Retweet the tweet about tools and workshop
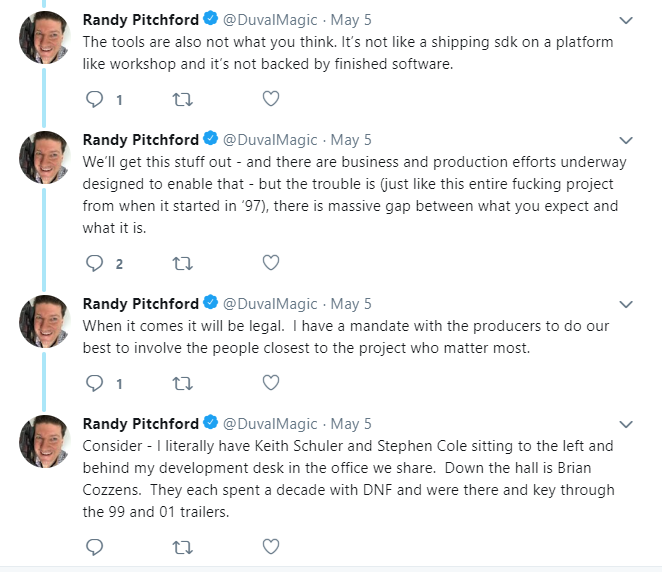Screen dimensions: 662x572 coord(182,100)
